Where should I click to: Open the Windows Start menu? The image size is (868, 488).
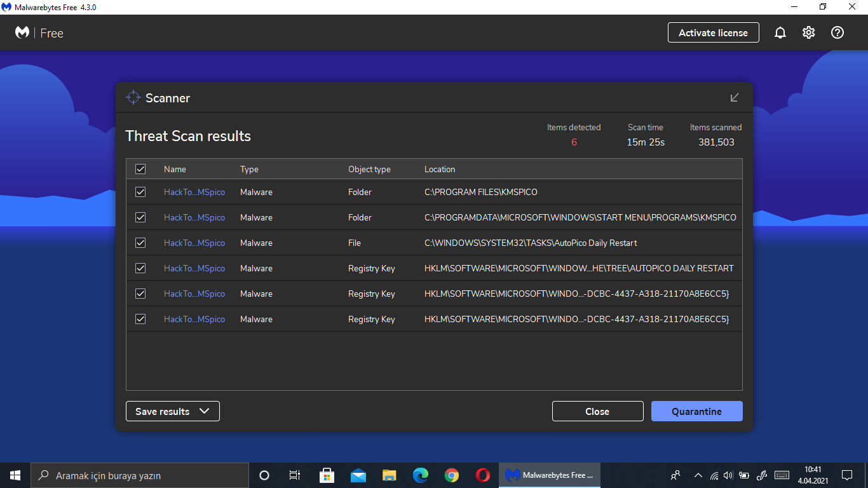15,475
